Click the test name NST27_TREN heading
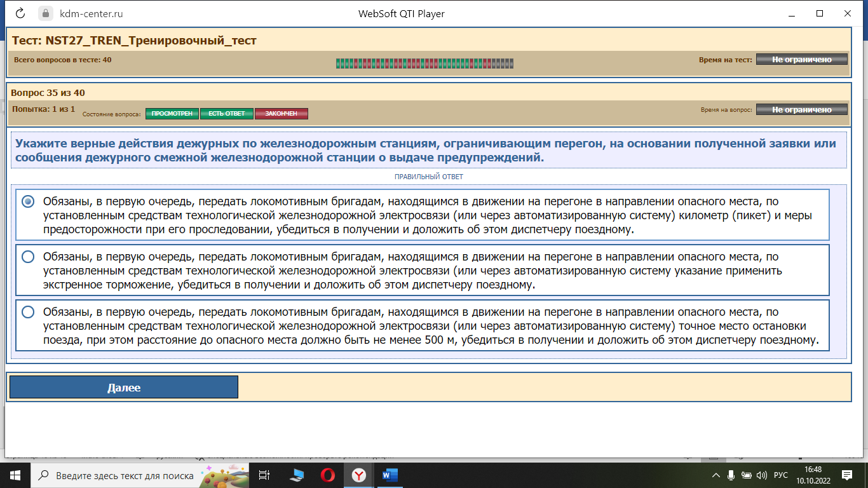The width and height of the screenshot is (868, 488). point(134,41)
